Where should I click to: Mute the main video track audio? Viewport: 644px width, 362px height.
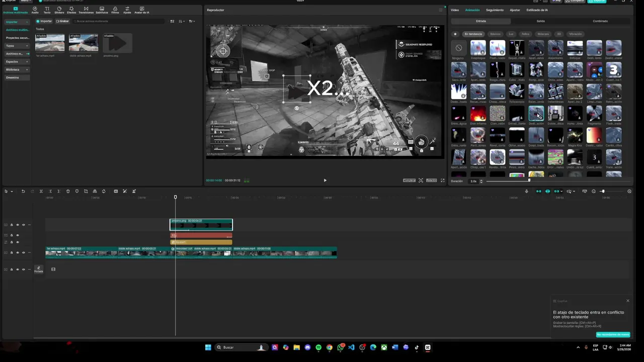[23, 252]
